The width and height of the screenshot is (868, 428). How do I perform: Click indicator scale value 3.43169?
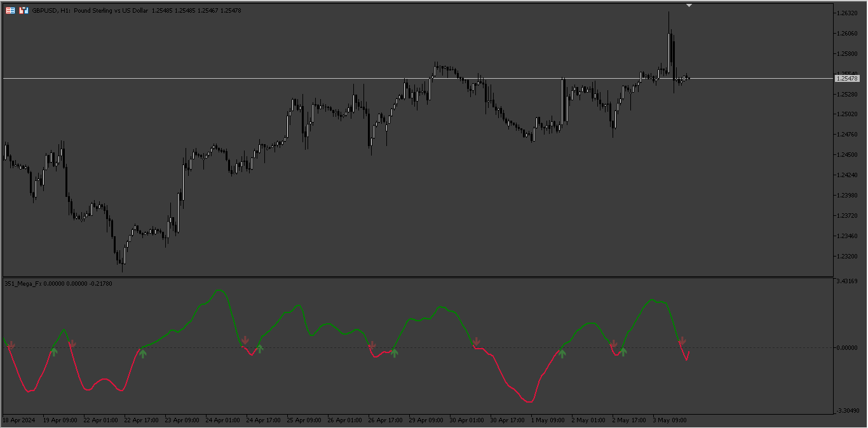coord(847,281)
